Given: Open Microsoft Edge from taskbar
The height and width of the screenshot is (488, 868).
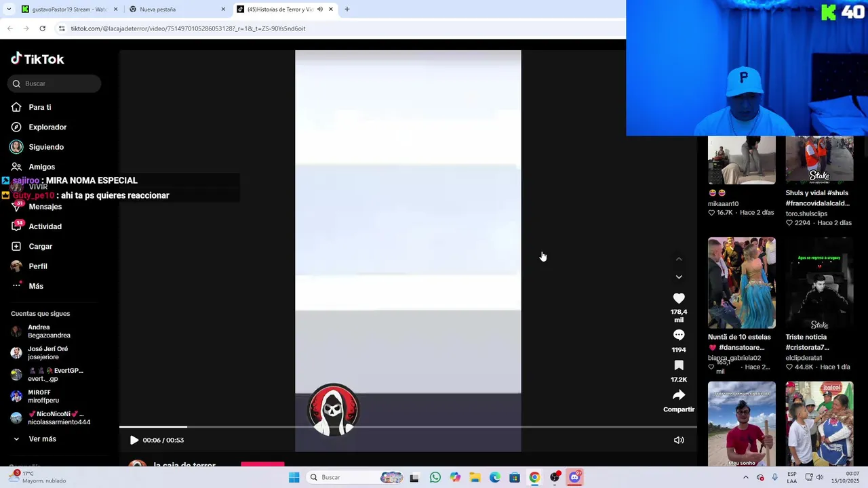Looking at the screenshot, I should [x=495, y=477].
